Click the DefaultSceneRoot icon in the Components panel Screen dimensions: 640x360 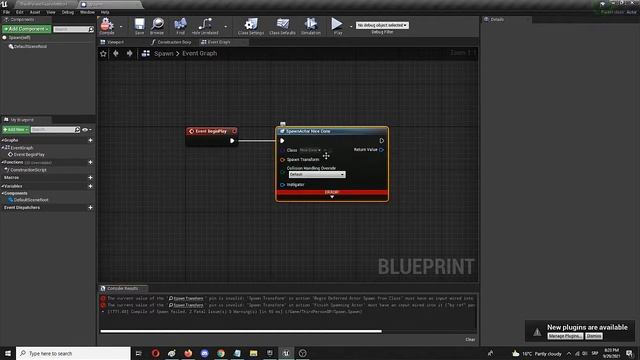click(x=11, y=47)
